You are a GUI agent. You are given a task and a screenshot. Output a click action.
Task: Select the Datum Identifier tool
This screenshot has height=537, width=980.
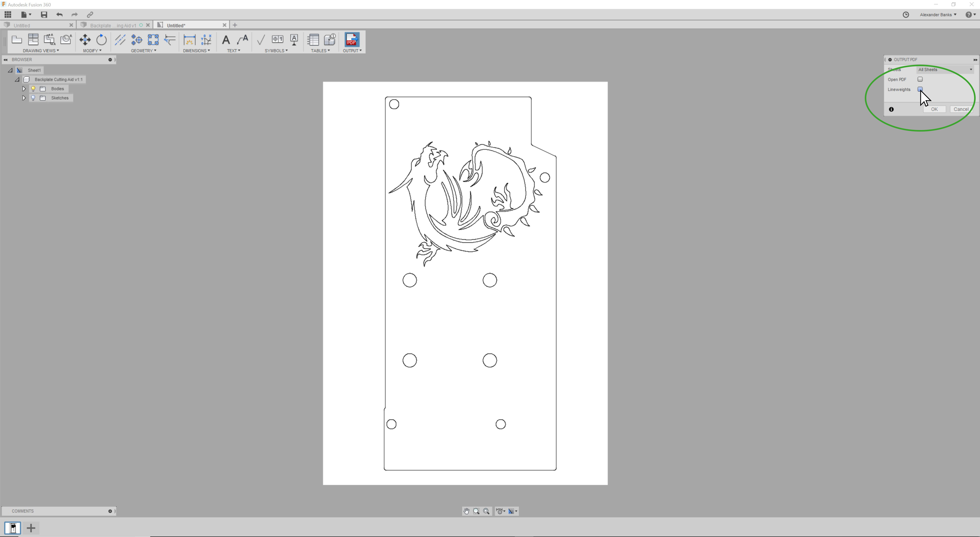click(294, 40)
